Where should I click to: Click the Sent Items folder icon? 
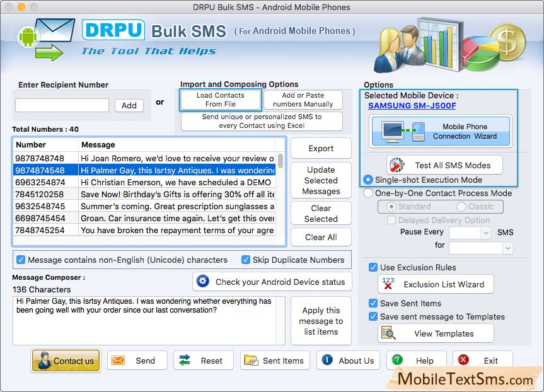pos(251,360)
